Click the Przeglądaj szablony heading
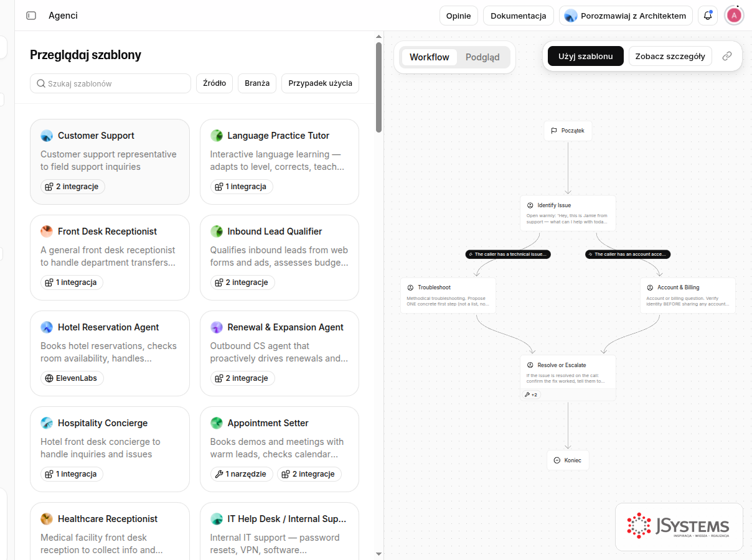Viewport: 752px width, 560px height. click(86, 55)
